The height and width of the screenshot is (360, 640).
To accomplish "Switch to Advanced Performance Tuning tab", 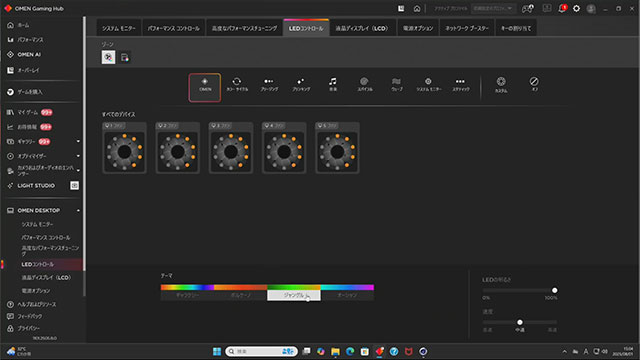I will 244,28.
